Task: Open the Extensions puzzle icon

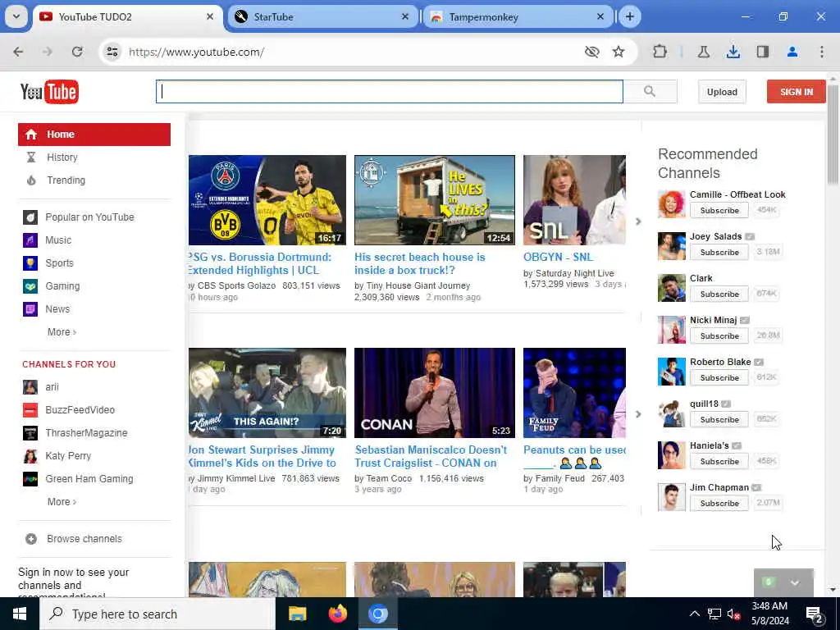Action: 660,52
